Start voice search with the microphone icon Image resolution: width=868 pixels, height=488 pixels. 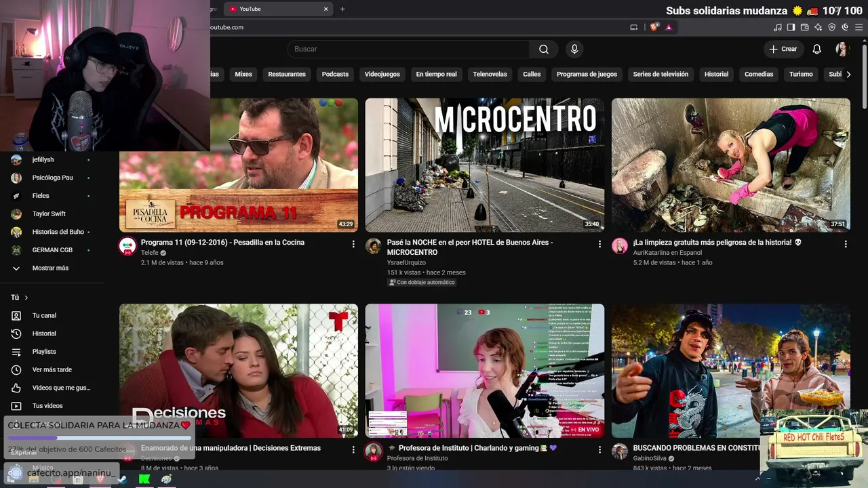coord(574,49)
